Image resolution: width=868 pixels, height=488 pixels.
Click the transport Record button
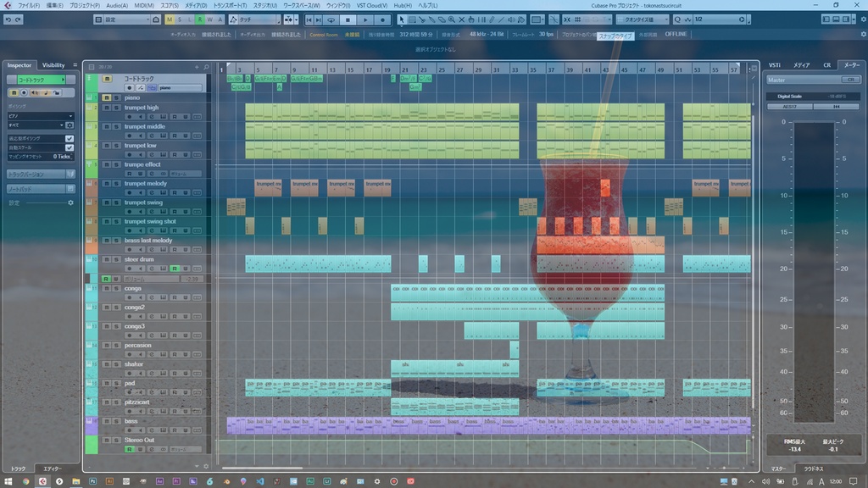(x=382, y=20)
